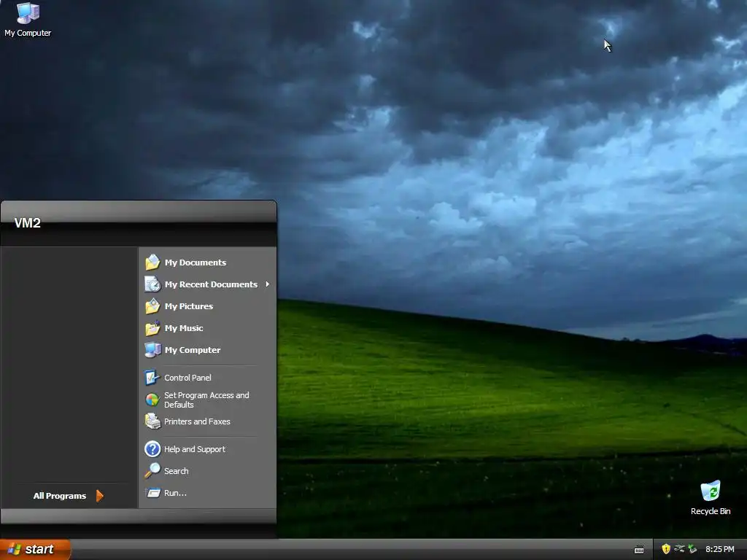
Task: Open My Music folder from Start menu
Action: [208, 328]
